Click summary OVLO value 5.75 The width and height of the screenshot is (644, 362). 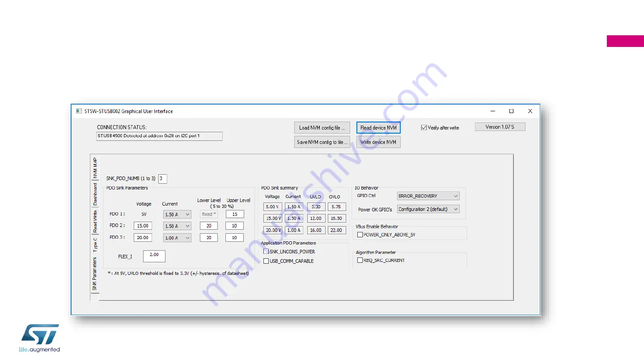(337, 207)
